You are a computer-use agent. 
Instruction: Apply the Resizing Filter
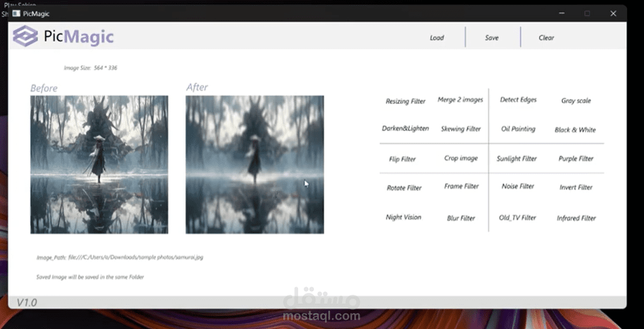405,101
